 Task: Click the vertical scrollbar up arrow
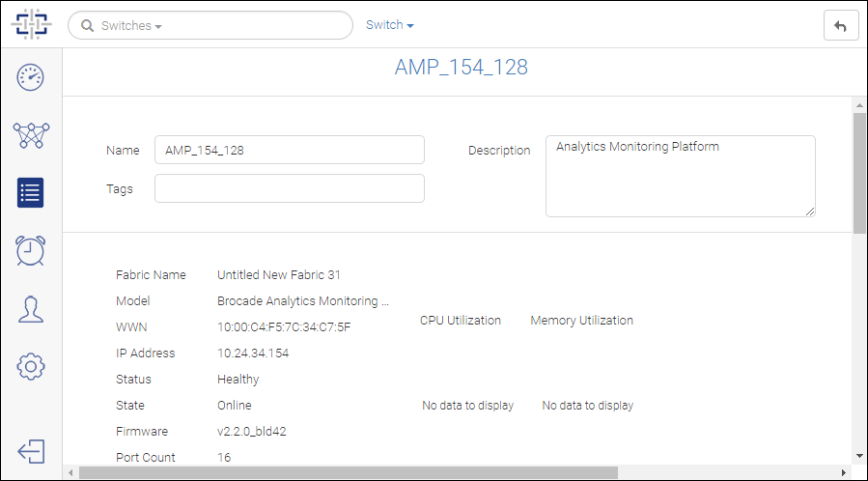coord(859,105)
